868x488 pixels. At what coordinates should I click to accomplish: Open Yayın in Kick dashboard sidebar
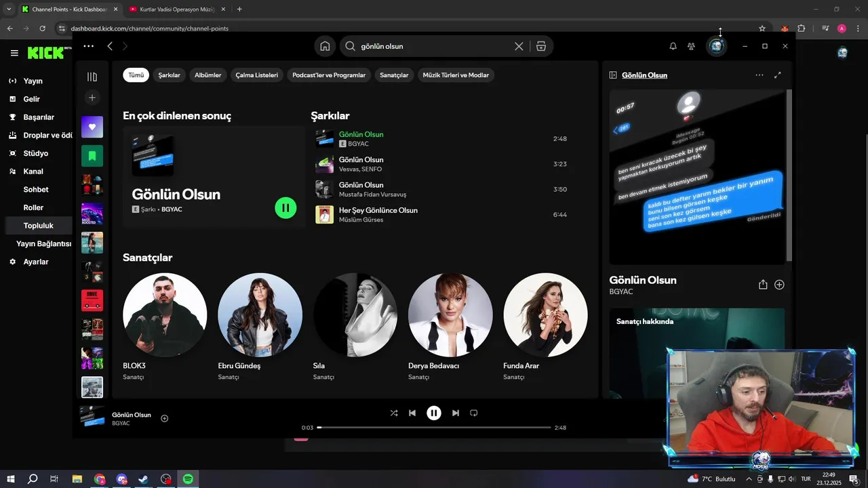[33, 81]
